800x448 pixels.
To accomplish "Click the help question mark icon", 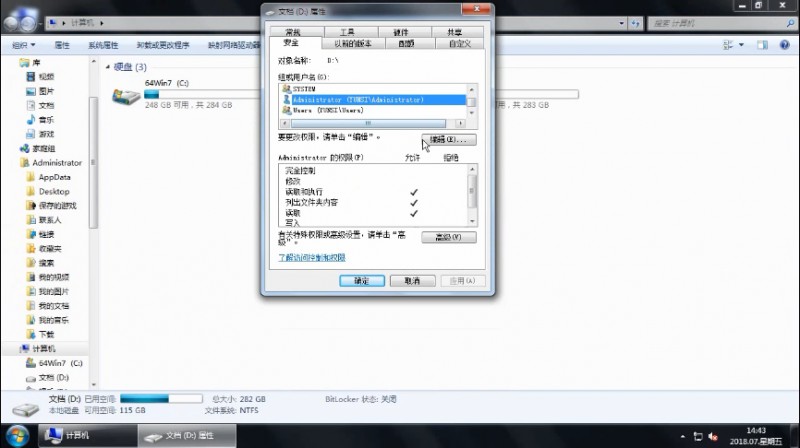I will (785, 45).
